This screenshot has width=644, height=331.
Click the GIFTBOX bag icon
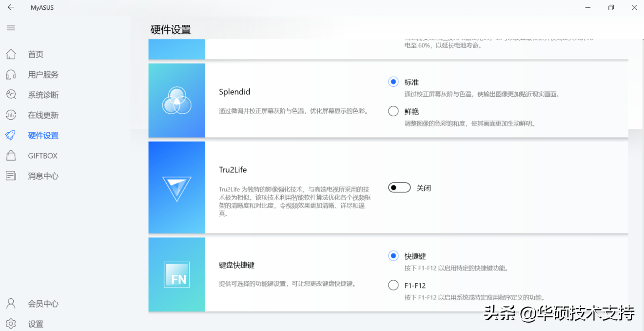click(11, 156)
